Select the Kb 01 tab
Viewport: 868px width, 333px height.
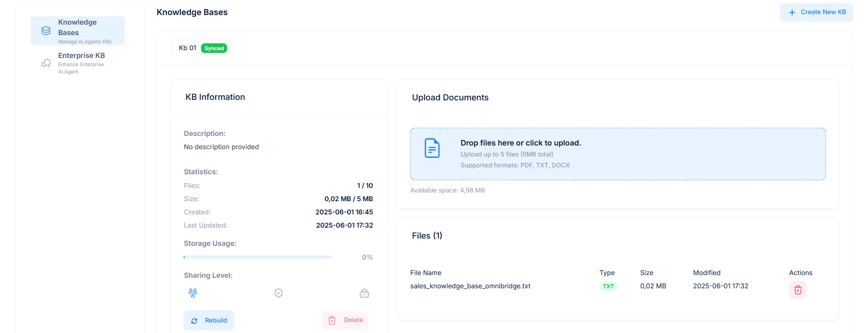coord(203,48)
